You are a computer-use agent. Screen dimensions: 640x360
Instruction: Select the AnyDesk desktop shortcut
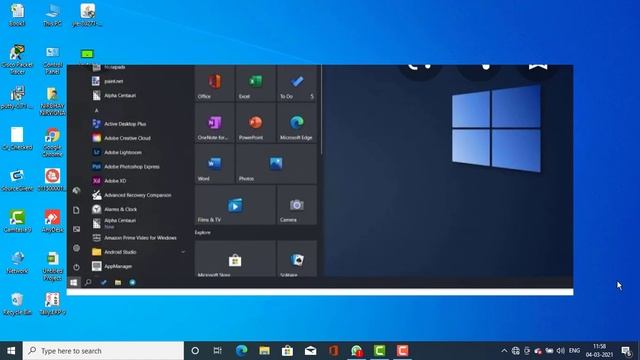(52, 221)
